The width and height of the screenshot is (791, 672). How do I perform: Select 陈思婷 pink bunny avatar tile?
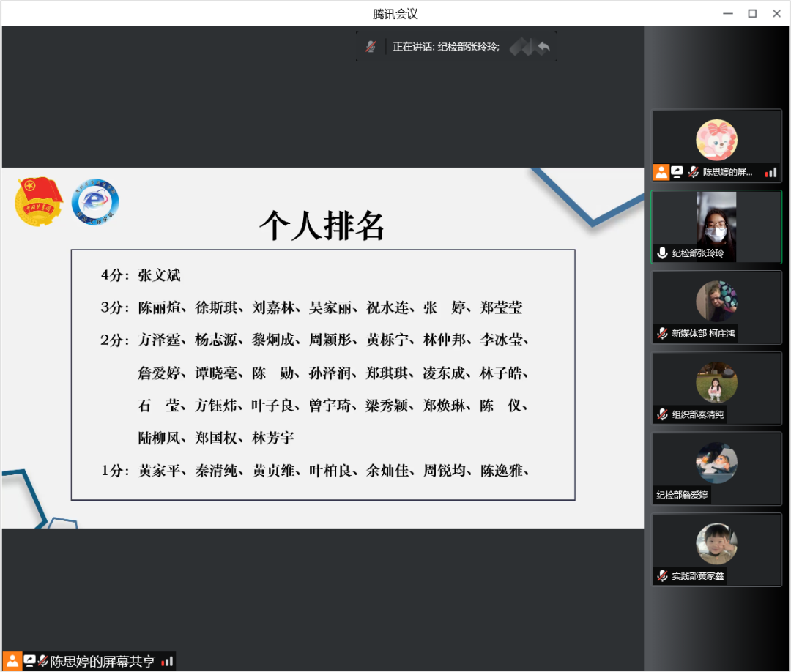(x=716, y=140)
